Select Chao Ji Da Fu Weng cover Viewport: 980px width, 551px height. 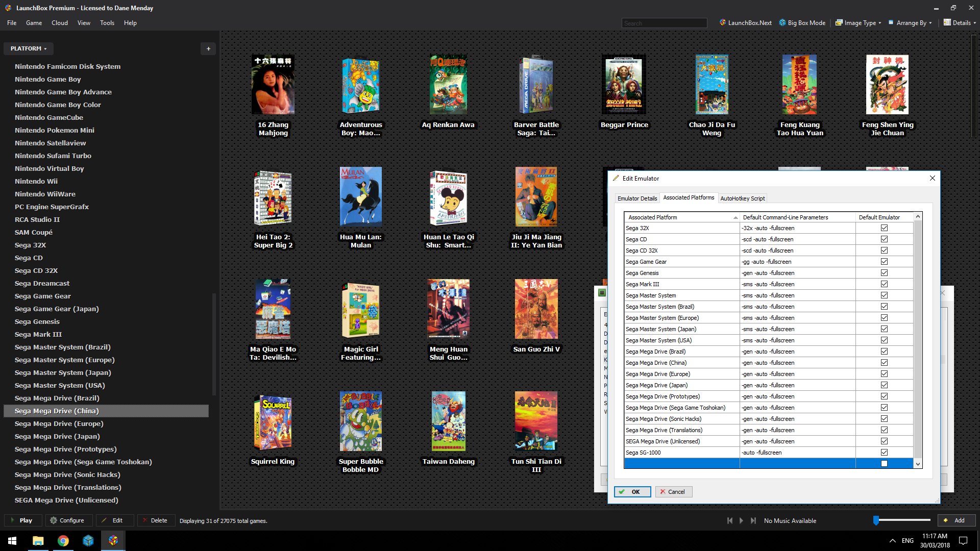pos(712,85)
